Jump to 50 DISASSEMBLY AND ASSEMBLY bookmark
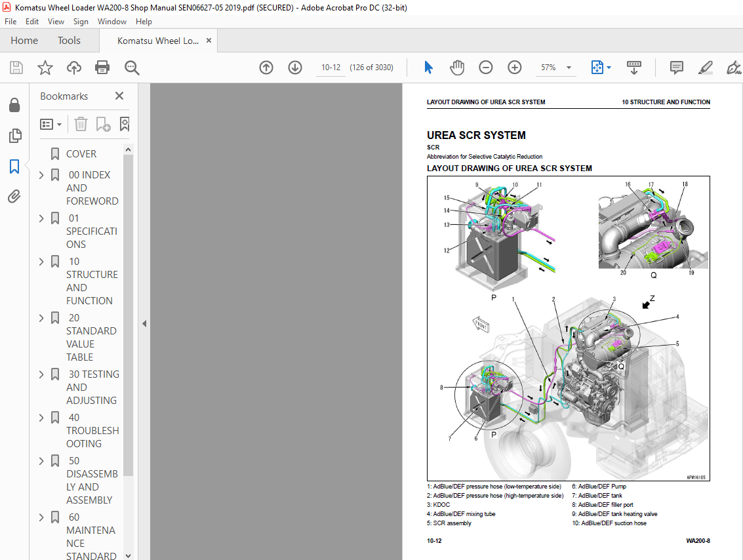The height and width of the screenshot is (560, 743). click(92, 481)
